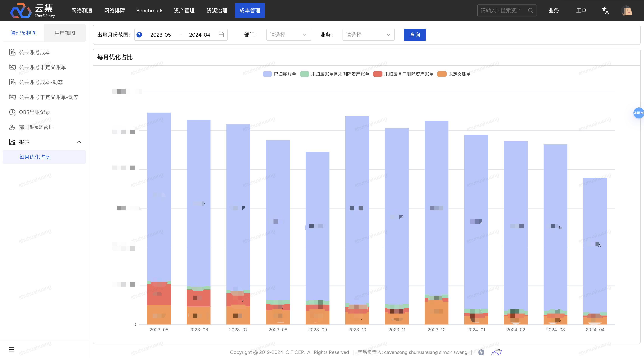Click the OBS出账记录 clock icon
Image resolution: width=644 pixels, height=358 pixels.
tap(12, 112)
